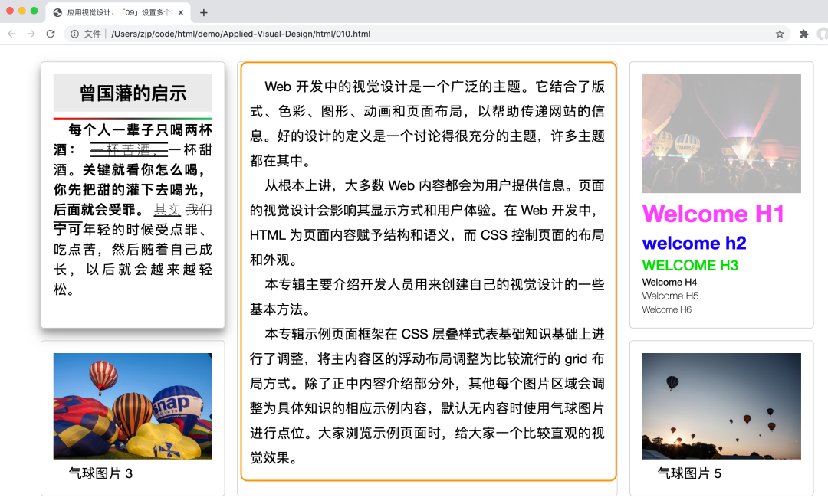Click the underlined 其实 text
The image size is (828, 504).
167,210
